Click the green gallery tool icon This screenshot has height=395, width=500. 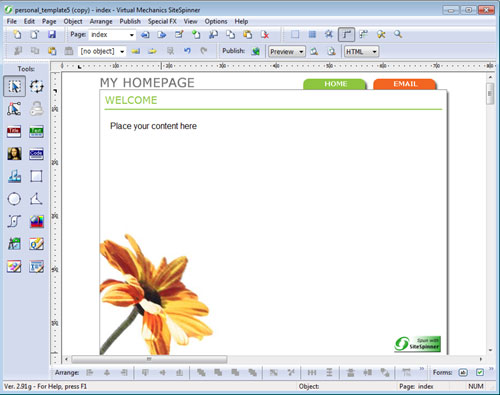point(14,244)
